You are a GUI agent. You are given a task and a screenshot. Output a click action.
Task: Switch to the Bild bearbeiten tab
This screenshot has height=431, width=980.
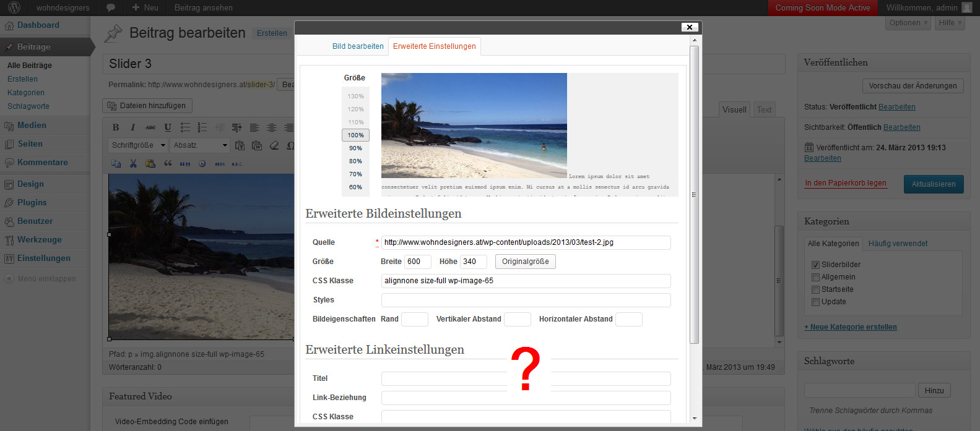(358, 46)
